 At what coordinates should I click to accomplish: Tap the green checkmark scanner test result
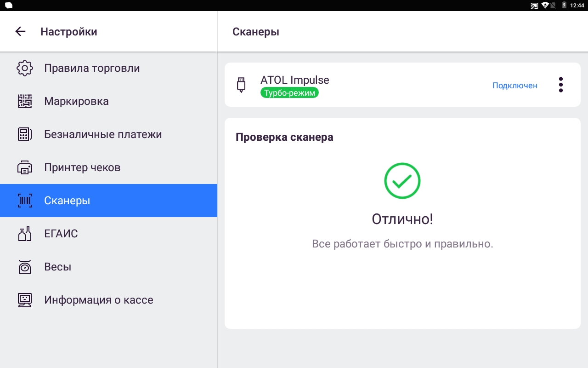402,181
